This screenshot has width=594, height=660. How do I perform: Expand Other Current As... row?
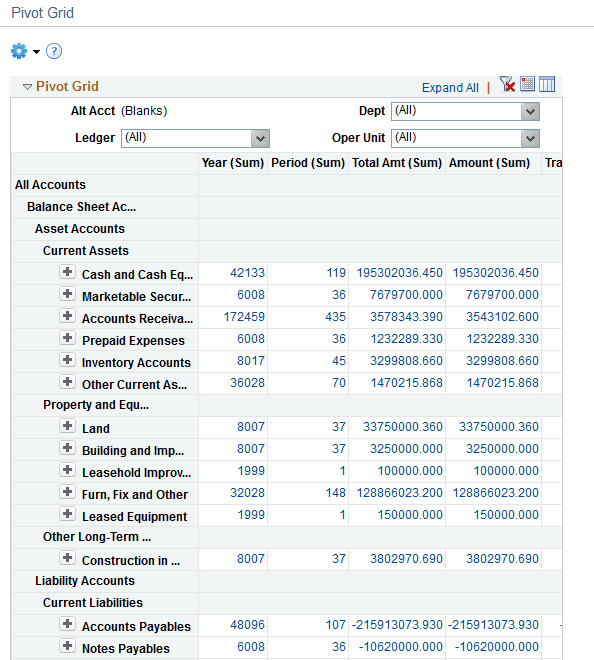click(x=67, y=382)
